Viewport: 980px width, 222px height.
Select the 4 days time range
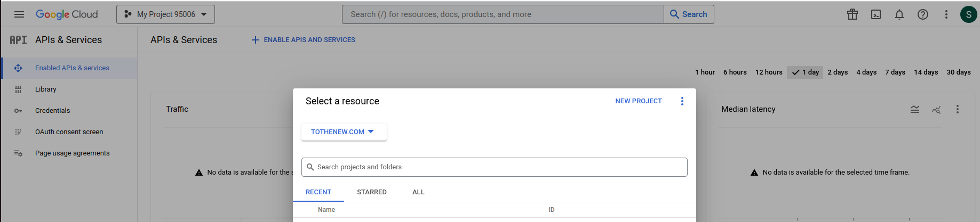point(866,72)
